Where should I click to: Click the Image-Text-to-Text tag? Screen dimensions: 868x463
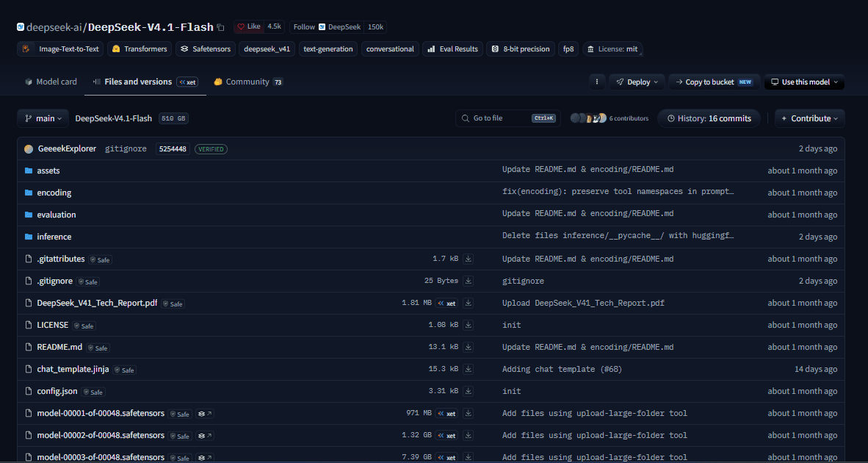pos(60,49)
